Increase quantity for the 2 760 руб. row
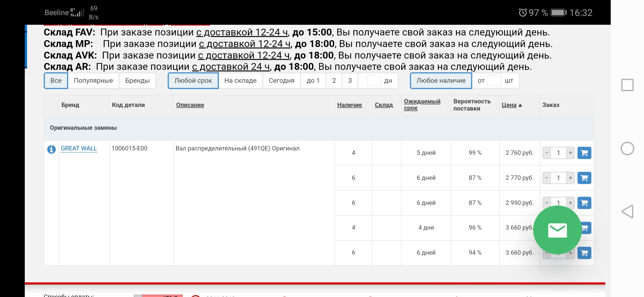Screen dimensions: 644x297 (571, 153)
